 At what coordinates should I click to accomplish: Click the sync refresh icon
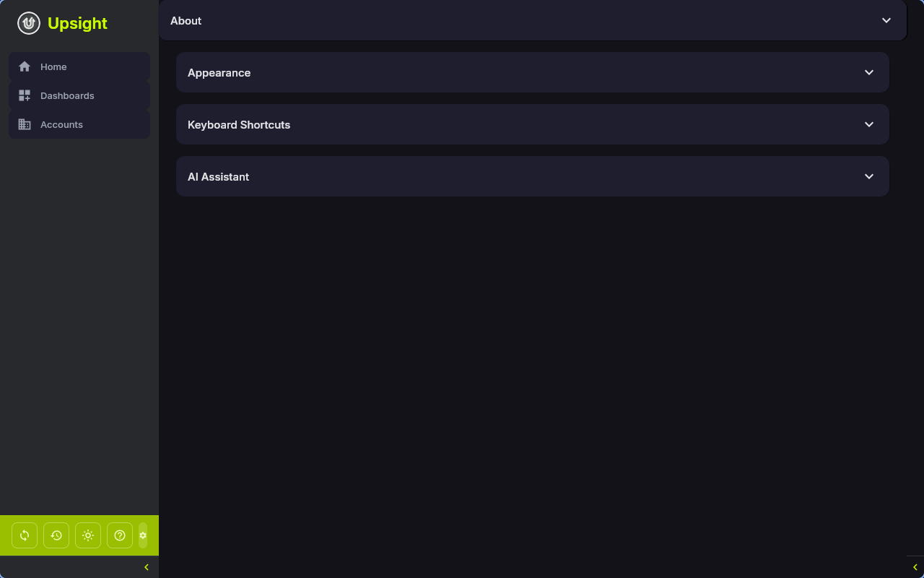coord(24,535)
